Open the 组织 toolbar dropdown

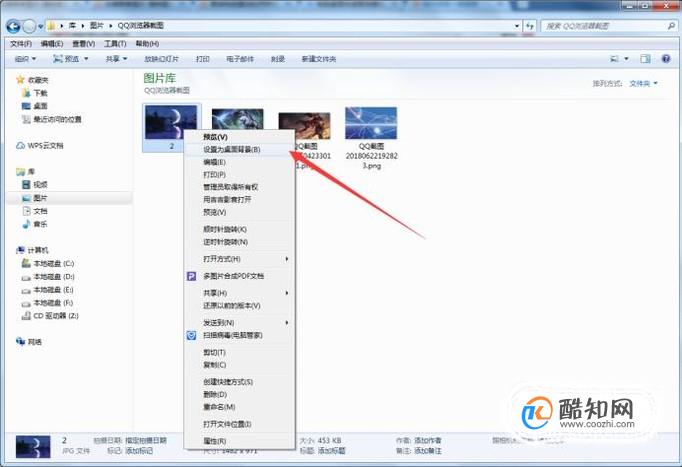(x=25, y=59)
